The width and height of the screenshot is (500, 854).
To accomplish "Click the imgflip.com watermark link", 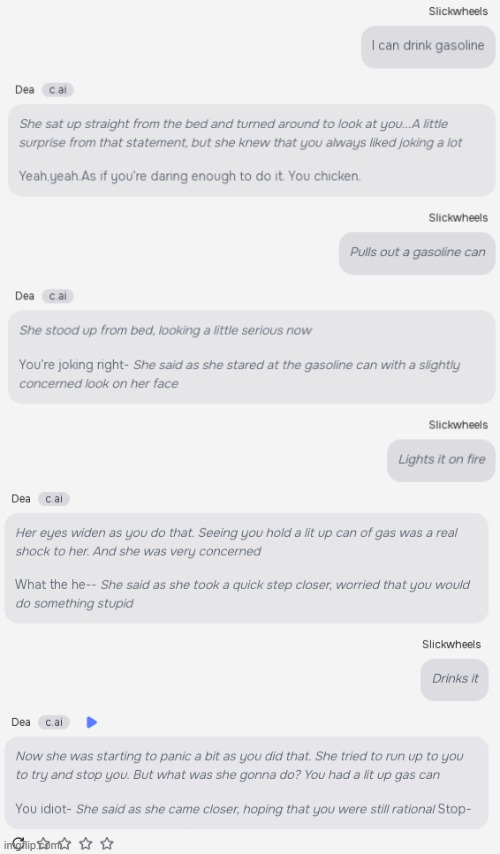I will (33, 845).
